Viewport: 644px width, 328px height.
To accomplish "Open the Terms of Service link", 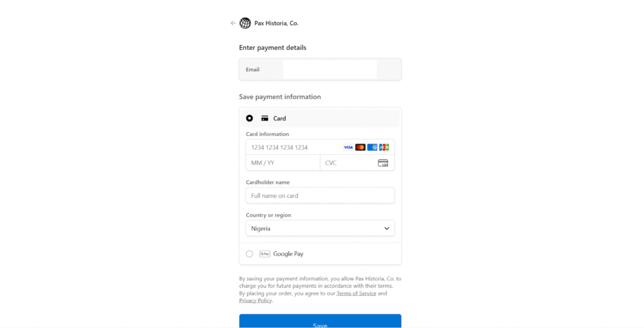I will click(x=356, y=293).
